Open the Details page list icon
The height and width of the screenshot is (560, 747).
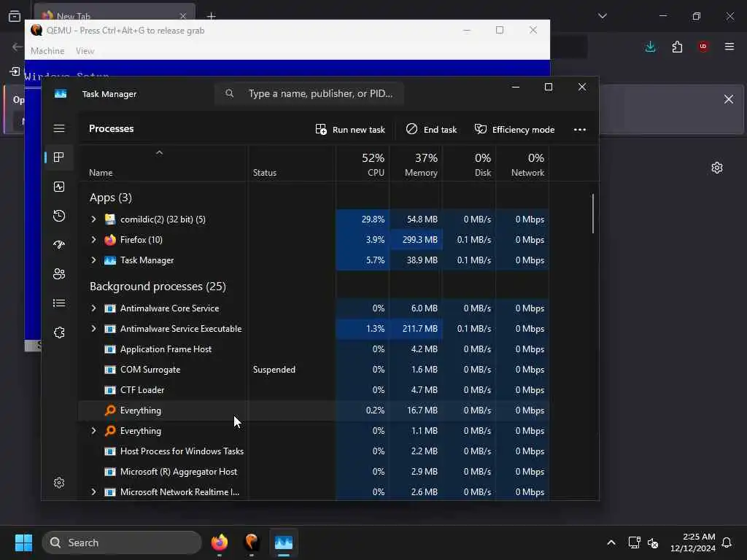tap(59, 303)
